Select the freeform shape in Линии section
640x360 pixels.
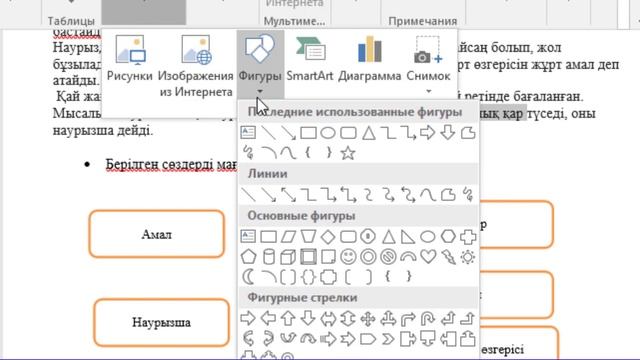[448, 195]
